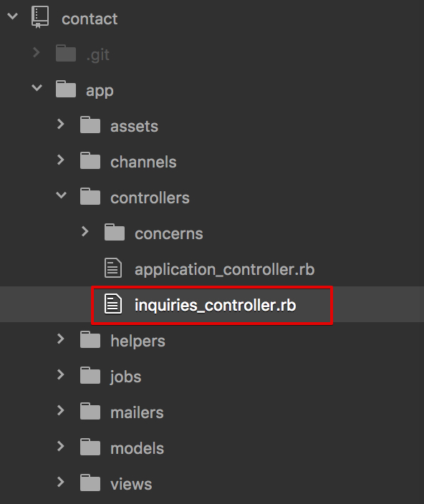Expand the helpers folder chevron

point(60,339)
